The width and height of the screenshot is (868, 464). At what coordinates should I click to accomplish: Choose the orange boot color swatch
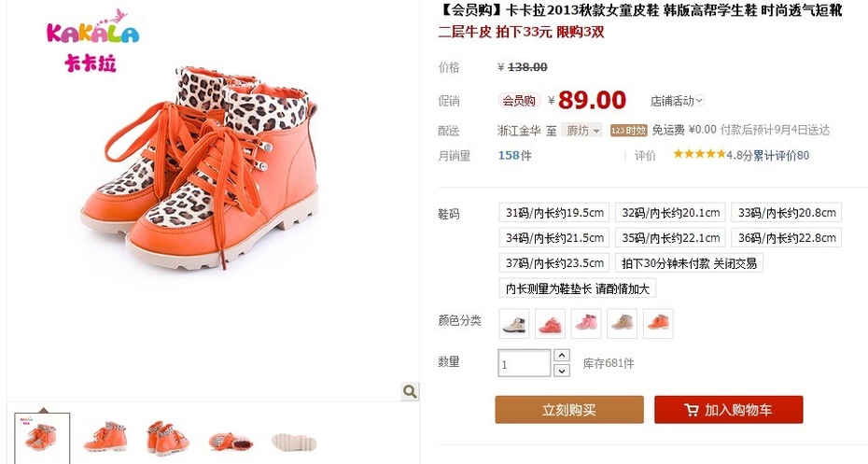[658, 323]
